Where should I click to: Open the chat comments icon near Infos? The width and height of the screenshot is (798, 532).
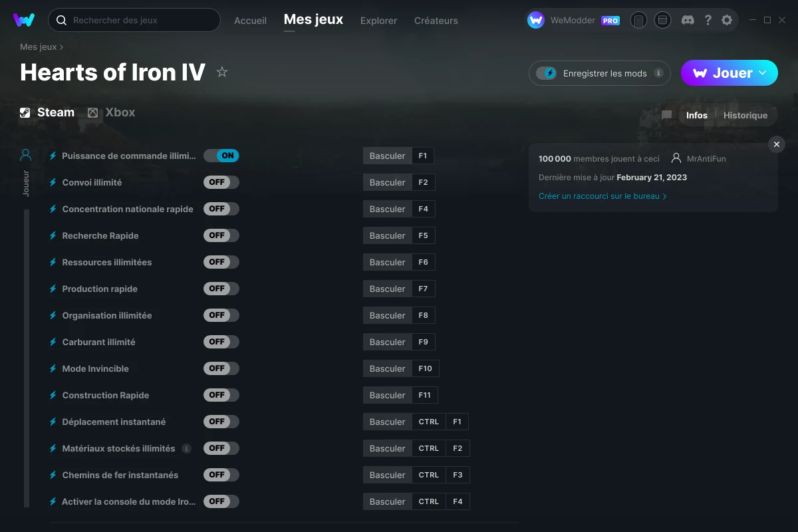coord(666,115)
